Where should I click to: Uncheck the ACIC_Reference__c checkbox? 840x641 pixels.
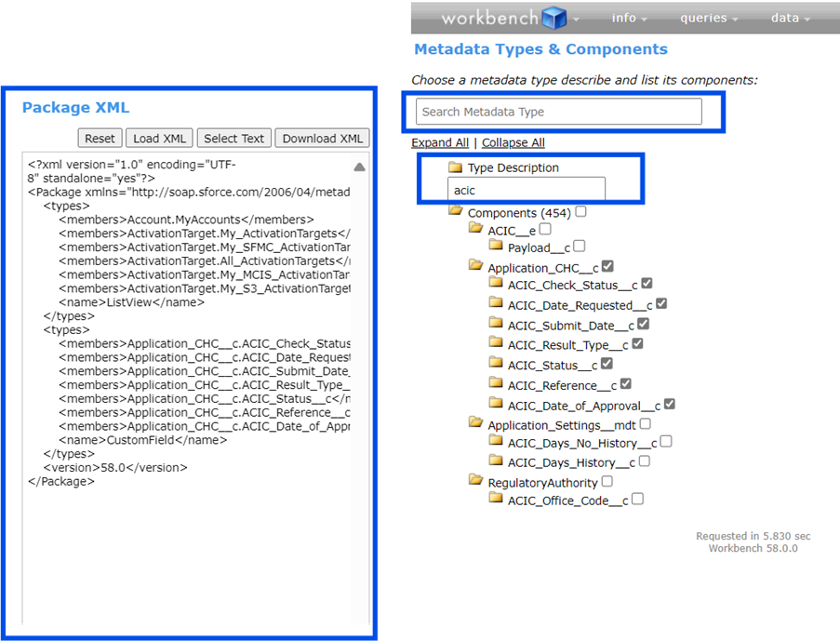tap(626, 383)
